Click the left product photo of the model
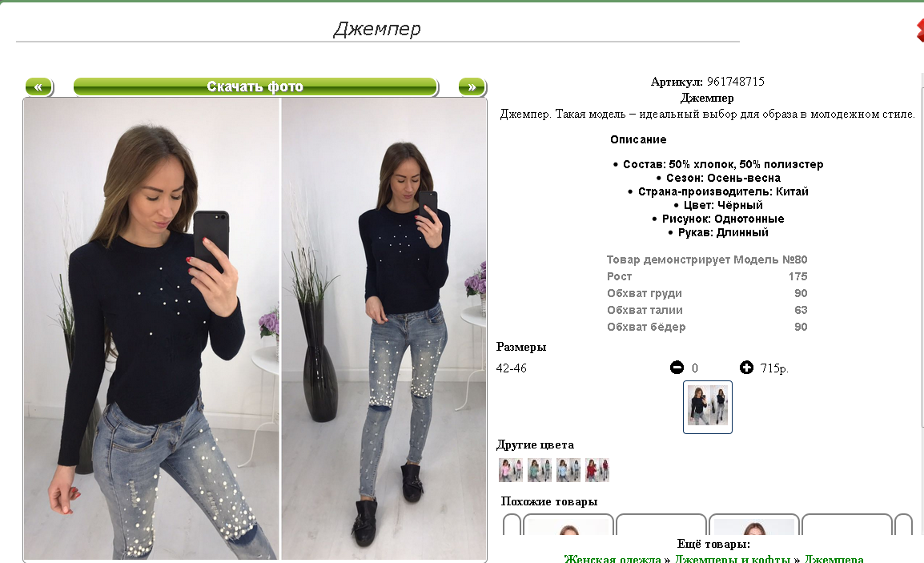The height and width of the screenshot is (563, 924). [x=151, y=329]
